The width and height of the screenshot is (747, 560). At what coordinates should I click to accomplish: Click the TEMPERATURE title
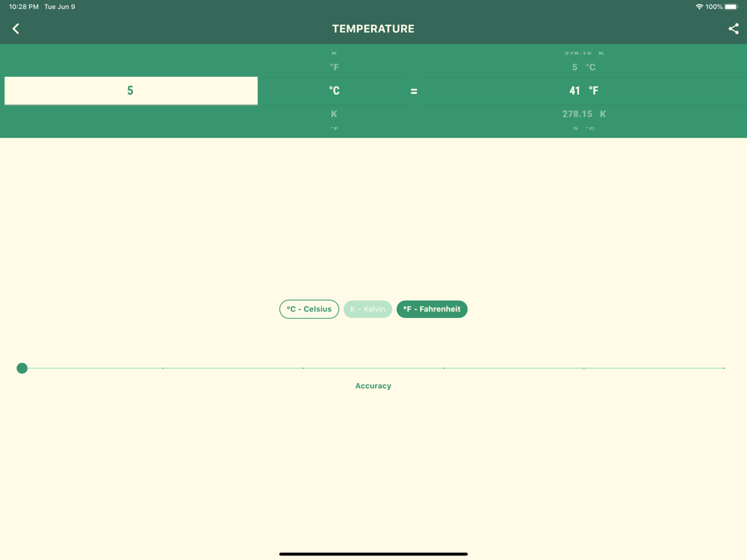(373, 28)
